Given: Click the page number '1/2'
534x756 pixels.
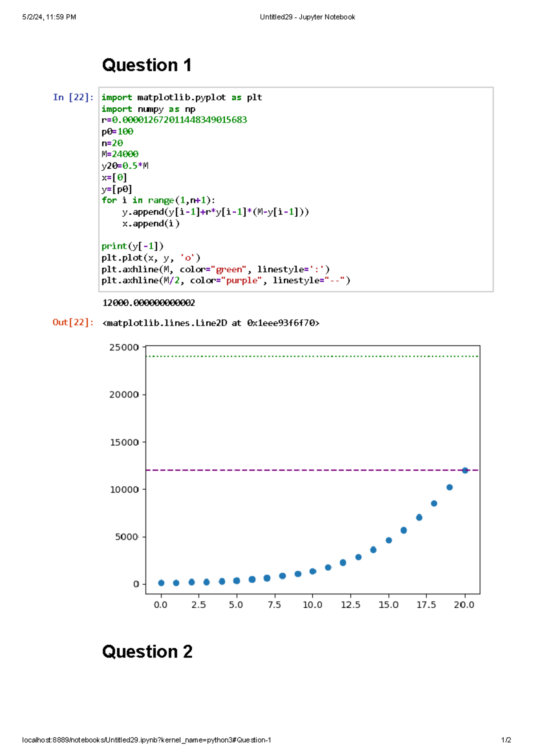Looking at the screenshot, I should pyautogui.click(x=506, y=740).
